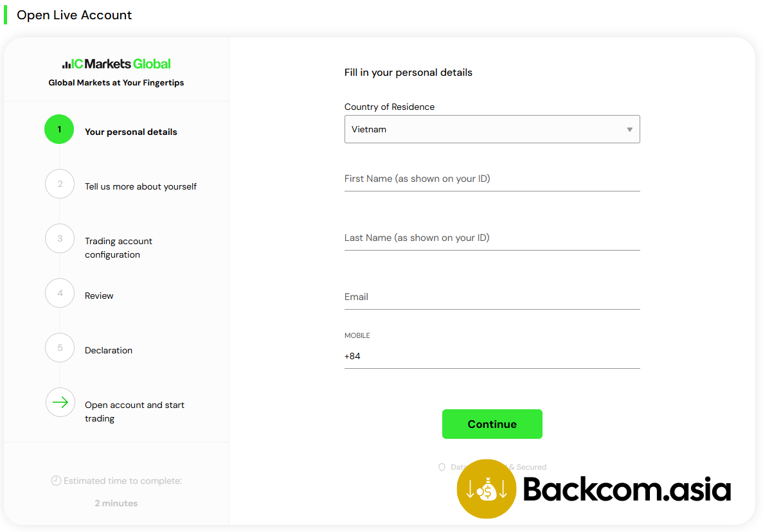Select the 'Tell us more about yourself' step
Screen dimensions: 763x532
pyautogui.click(x=141, y=186)
